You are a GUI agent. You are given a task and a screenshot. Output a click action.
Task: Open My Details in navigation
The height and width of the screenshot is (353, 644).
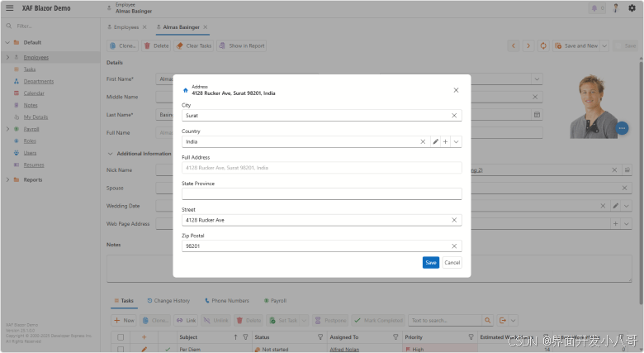coord(36,117)
